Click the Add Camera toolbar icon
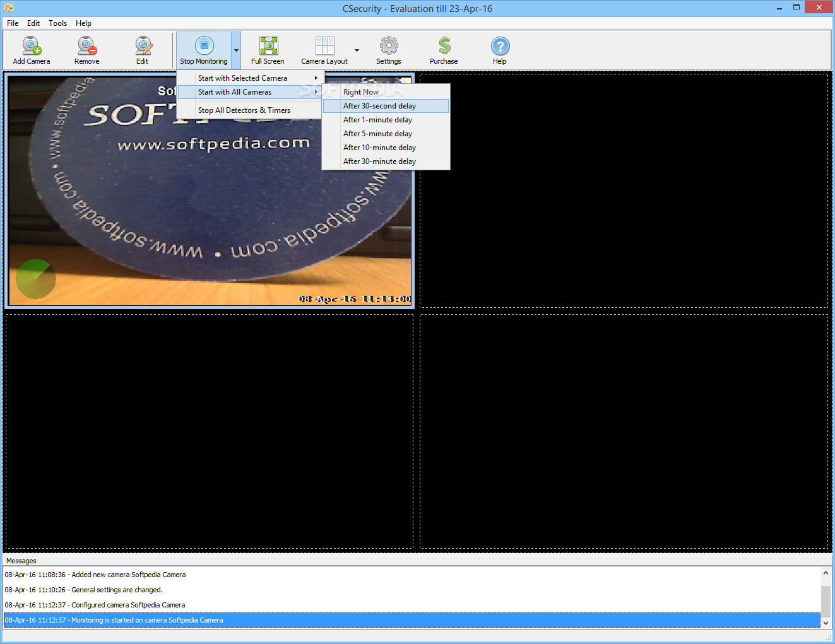 [x=32, y=50]
